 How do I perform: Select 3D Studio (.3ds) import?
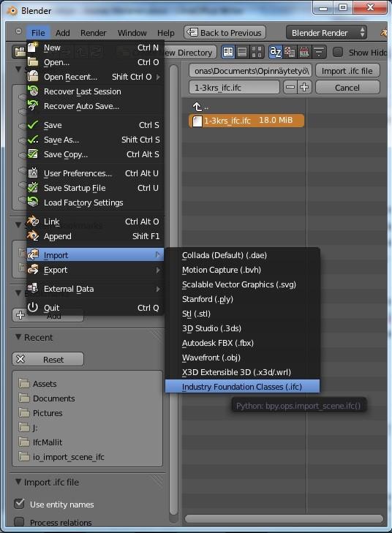point(242,328)
